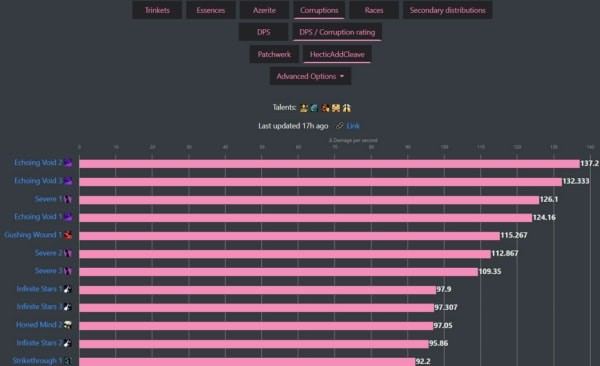
Task: Click the first talent icon
Action: pyautogui.click(x=304, y=108)
